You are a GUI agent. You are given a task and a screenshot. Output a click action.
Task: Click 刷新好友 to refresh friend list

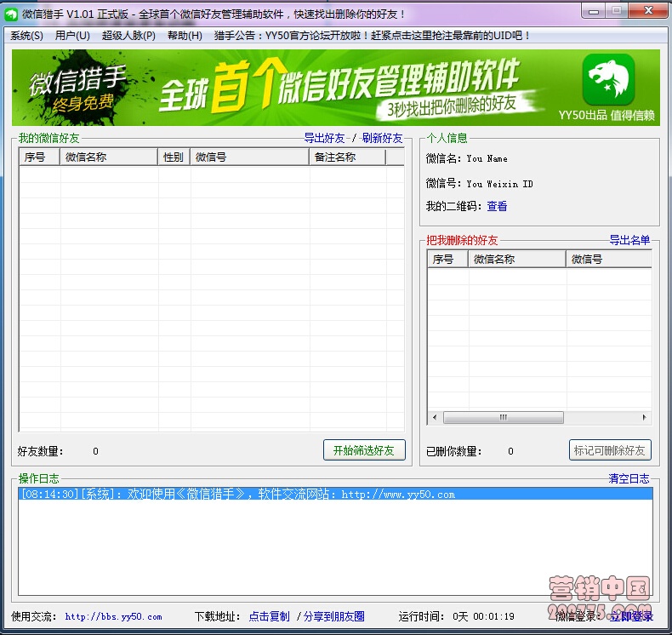(382, 138)
